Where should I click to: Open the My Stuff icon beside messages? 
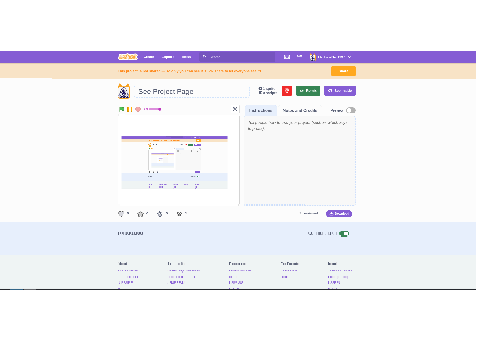pos(299,57)
